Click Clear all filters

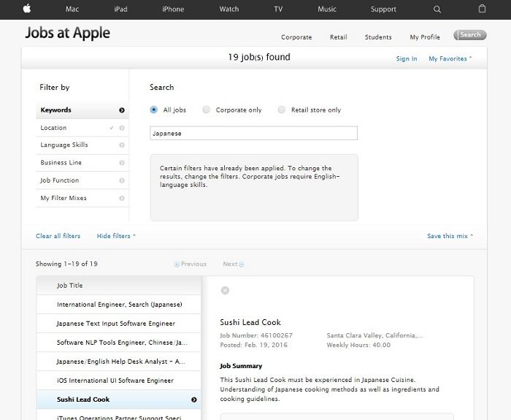[58, 236]
